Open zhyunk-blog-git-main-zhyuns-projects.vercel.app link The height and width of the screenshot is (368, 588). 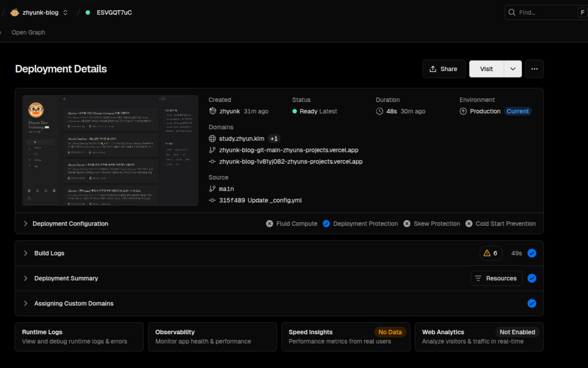[288, 150]
